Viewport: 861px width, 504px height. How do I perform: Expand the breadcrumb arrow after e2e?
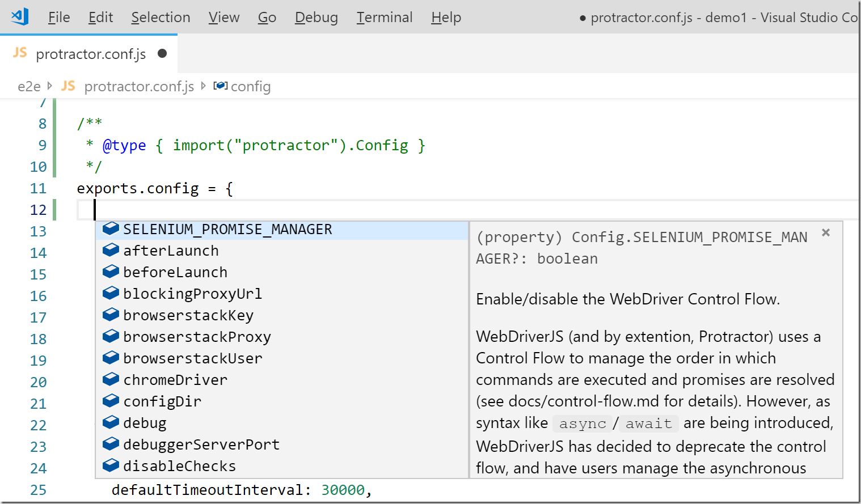tap(50, 86)
